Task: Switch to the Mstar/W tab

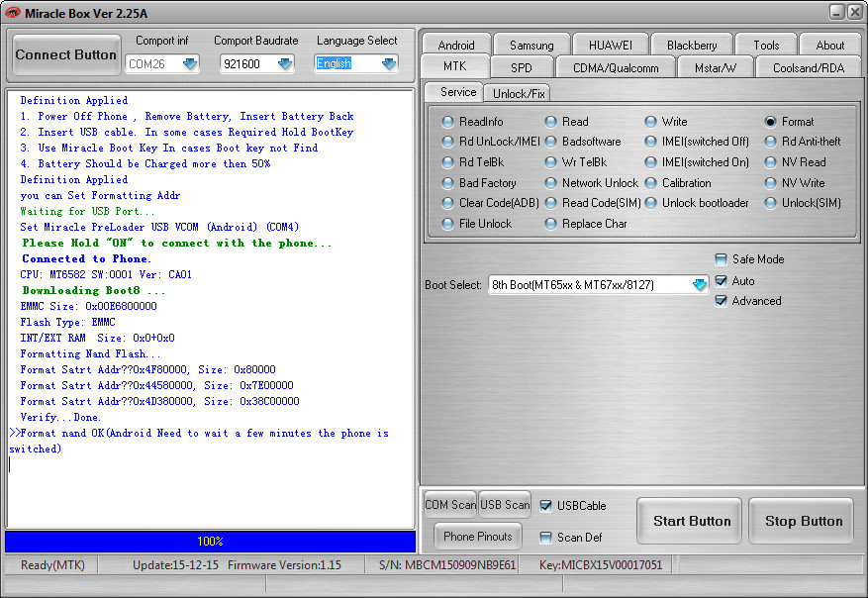Action: pos(716,67)
